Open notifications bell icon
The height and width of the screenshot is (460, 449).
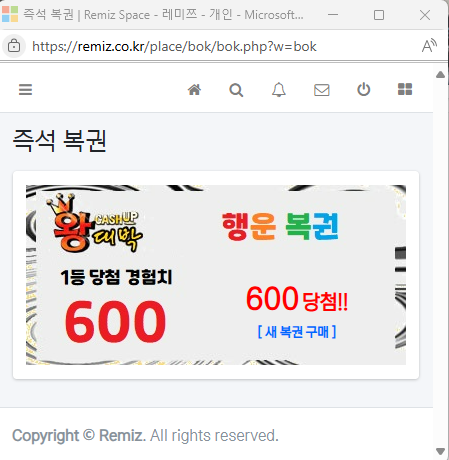coord(279,90)
